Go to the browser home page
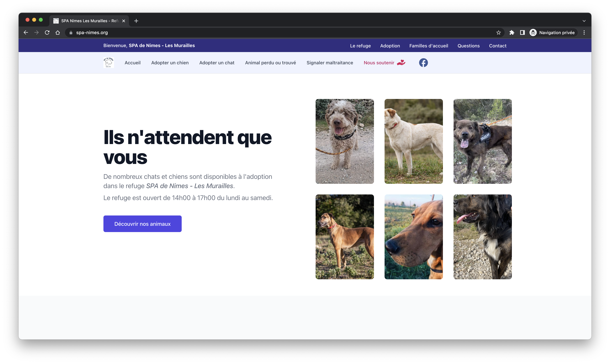 58,33
